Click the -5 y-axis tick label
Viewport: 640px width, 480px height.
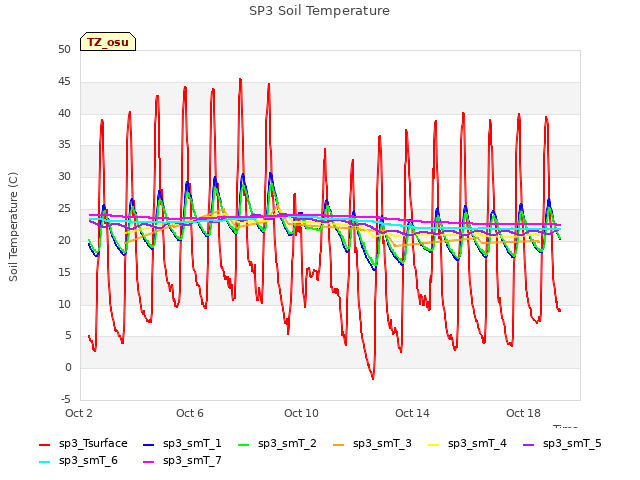pos(66,399)
